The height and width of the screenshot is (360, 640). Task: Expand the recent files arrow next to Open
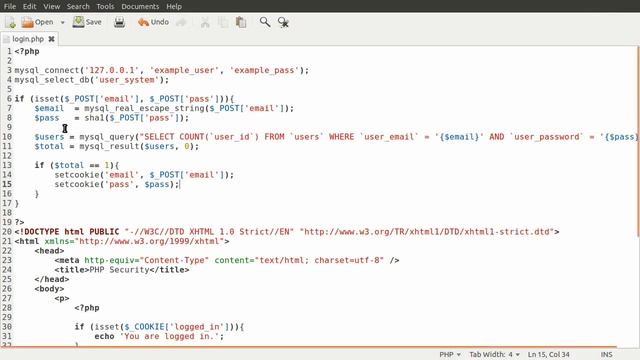[x=62, y=22]
